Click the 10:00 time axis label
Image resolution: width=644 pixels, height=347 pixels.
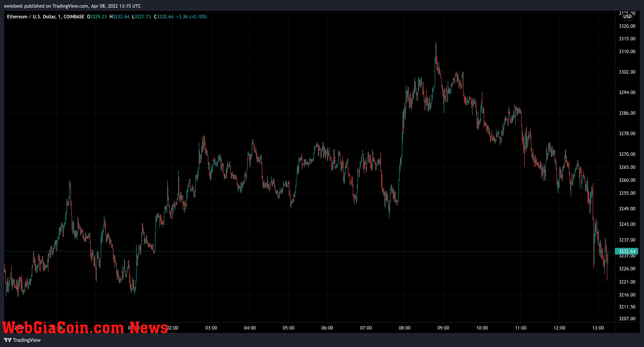482,328
